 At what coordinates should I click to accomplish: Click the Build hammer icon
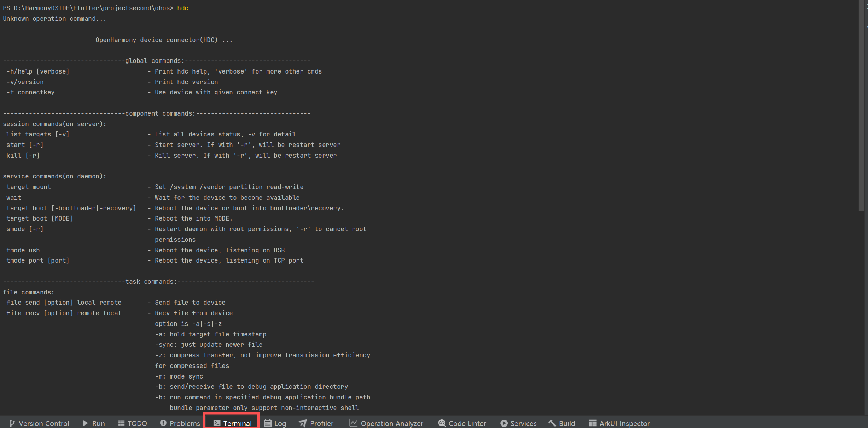552,423
